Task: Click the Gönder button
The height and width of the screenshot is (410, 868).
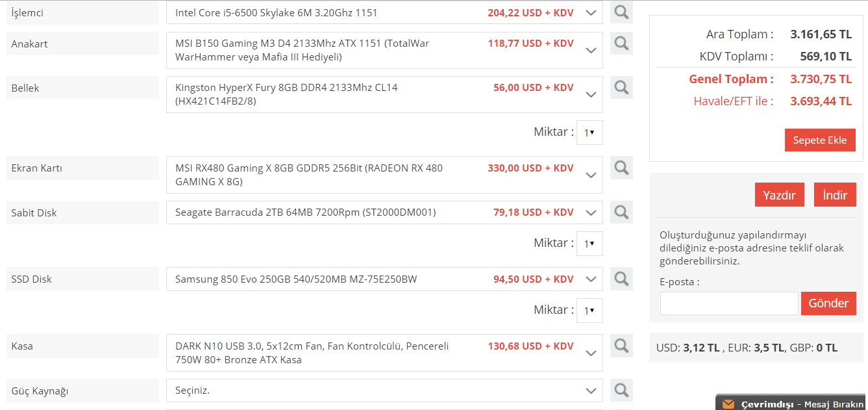Action: tap(828, 303)
